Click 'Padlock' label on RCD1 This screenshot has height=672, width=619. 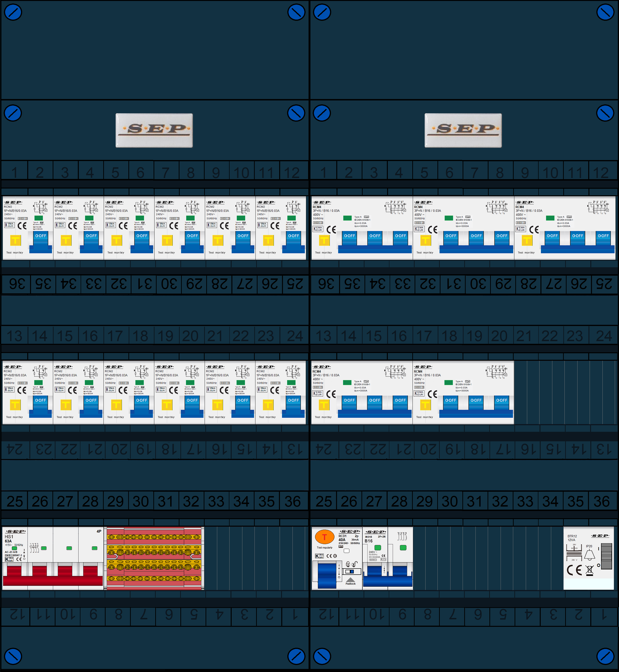[x=351, y=584]
